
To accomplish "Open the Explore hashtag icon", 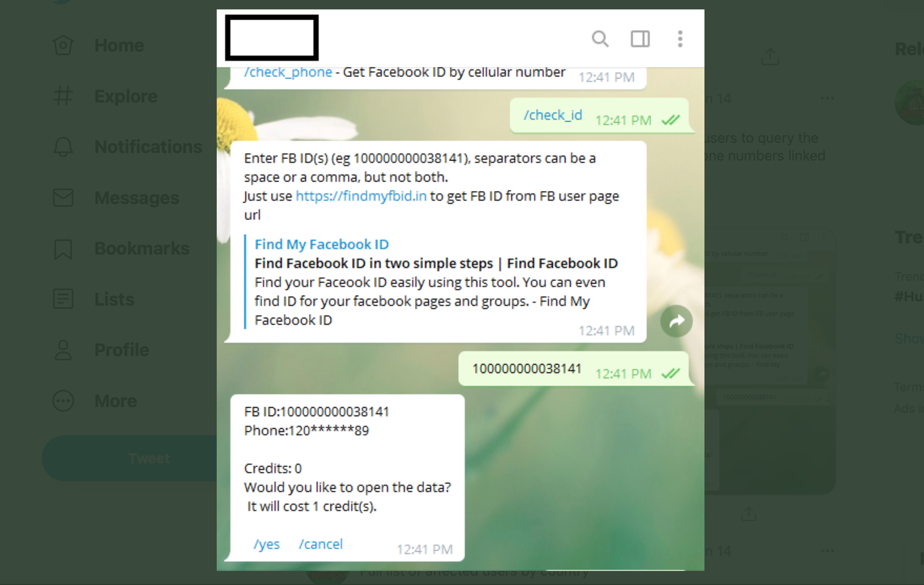I will pyautogui.click(x=63, y=96).
